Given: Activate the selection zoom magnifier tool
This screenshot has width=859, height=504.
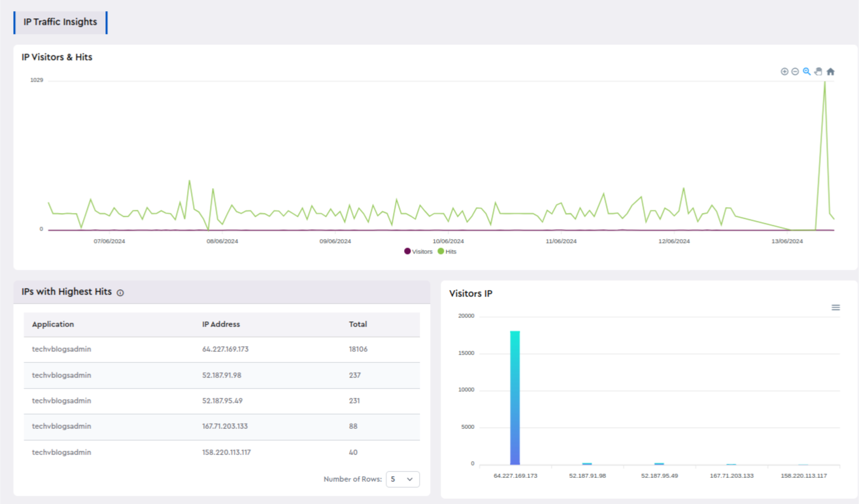Looking at the screenshot, I should click(807, 71).
